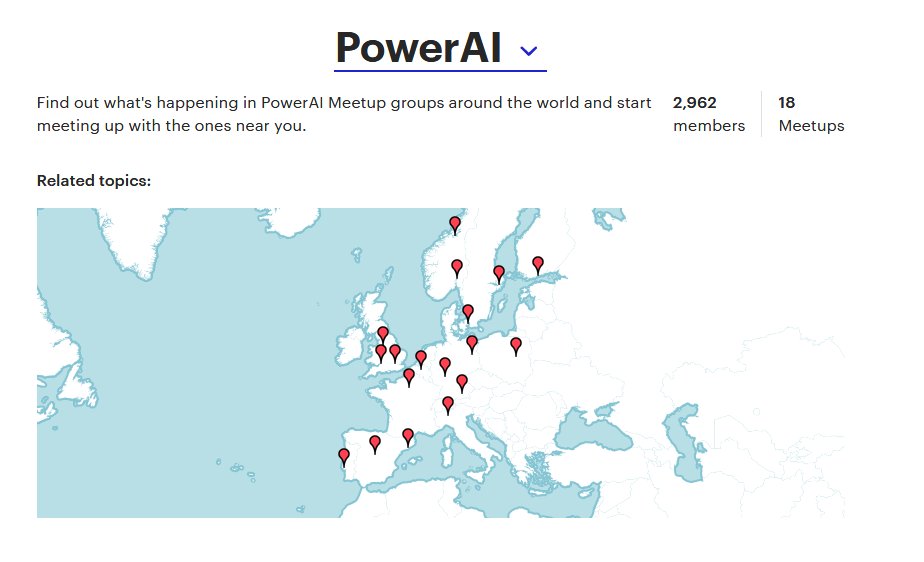Click the map pin in Denmark
The image size is (924, 562).
468,313
